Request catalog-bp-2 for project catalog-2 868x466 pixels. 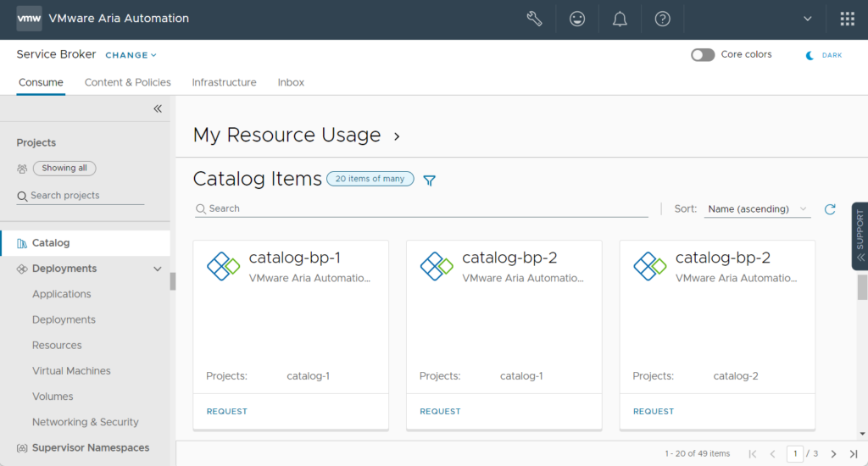pyautogui.click(x=654, y=411)
